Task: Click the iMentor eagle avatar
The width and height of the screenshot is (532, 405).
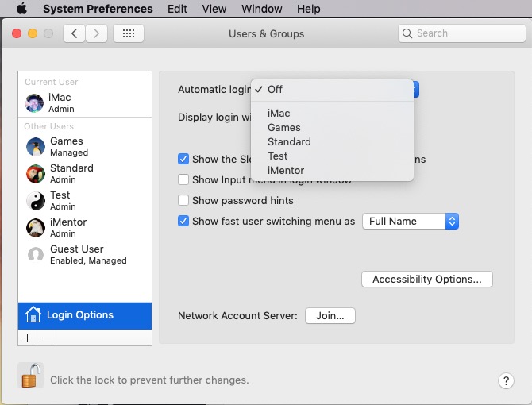Action: click(36, 228)
